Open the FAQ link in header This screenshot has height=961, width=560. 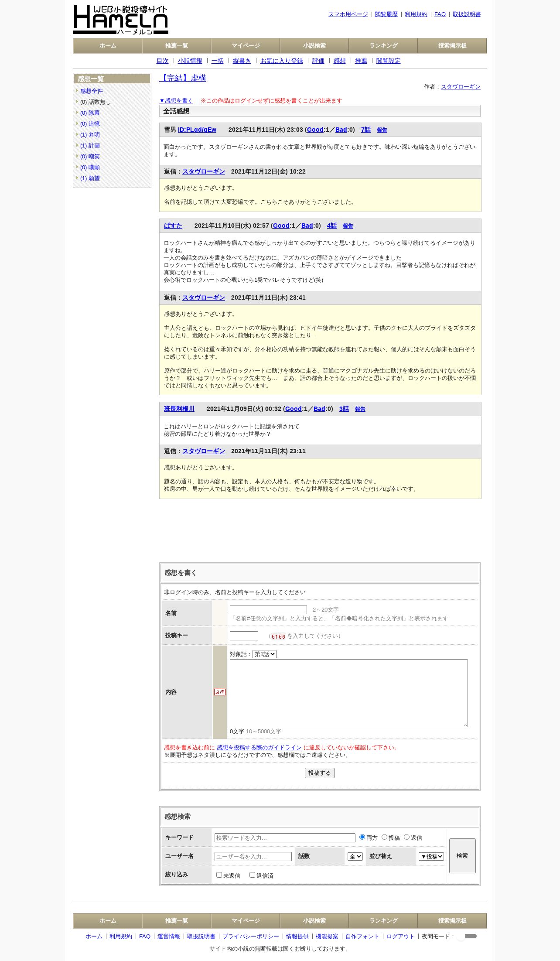tap(440, 14)
